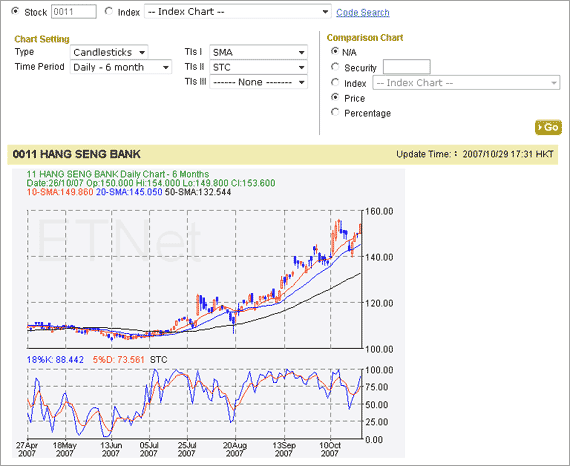Click the 120.00 price axis label
This screenshot has width=570, height=466.
coord(379,303)
